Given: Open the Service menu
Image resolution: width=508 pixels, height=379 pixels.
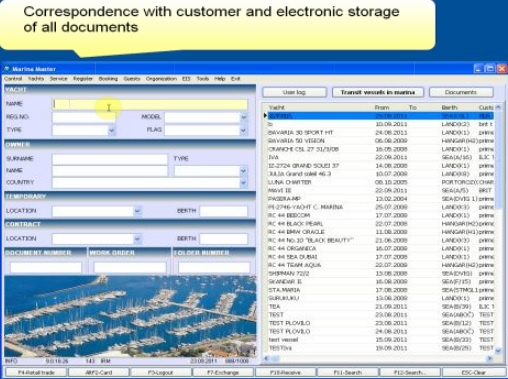Looking at the screenshot, I should click(x=59, y=79).
